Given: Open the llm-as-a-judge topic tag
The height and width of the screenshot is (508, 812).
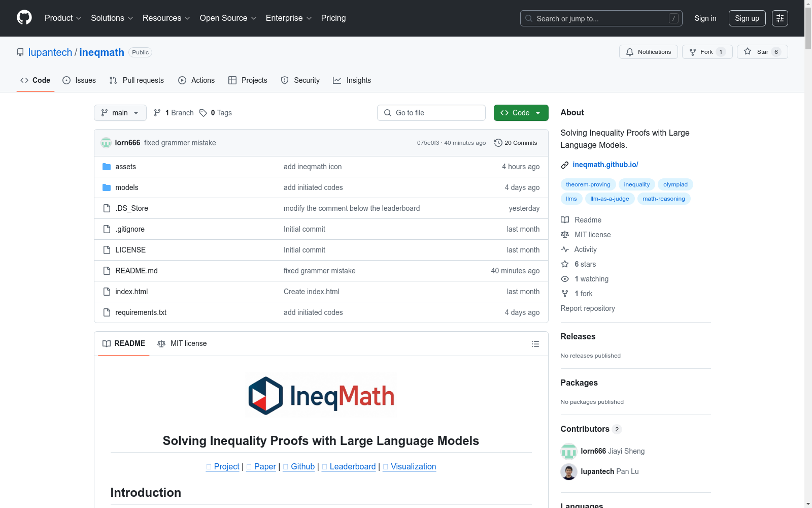Looking at the screenshot, I should pos(610,199).
